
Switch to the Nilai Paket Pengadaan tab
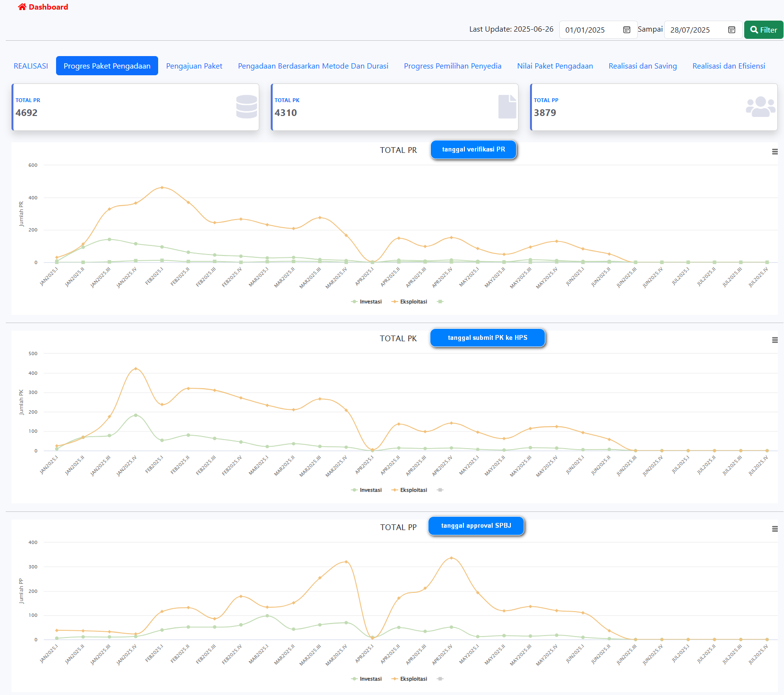click(x=555, y=66)
